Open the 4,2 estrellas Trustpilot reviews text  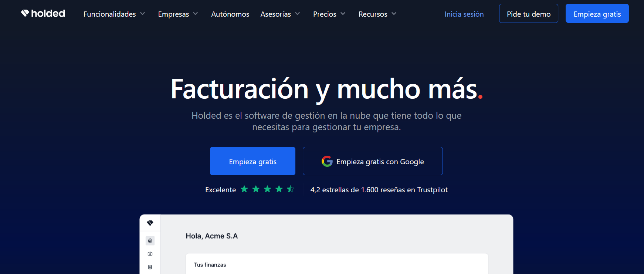(379, 190)
